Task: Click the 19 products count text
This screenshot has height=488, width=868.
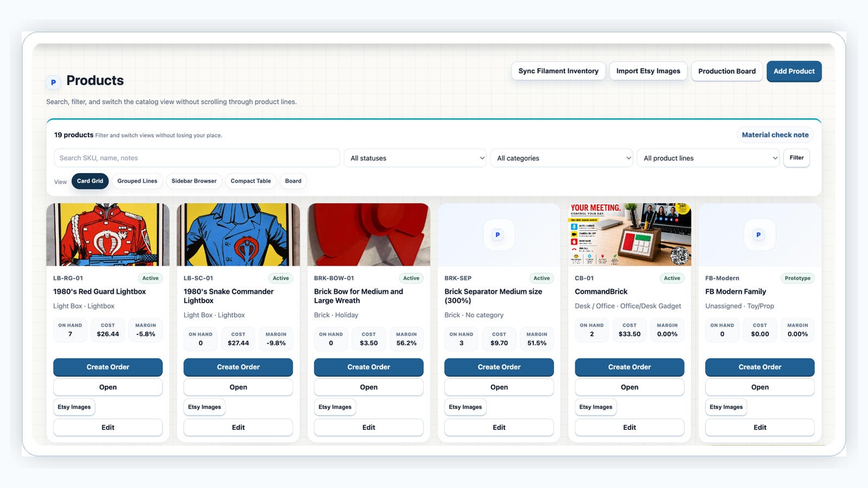Action: (x=74, y=135)
